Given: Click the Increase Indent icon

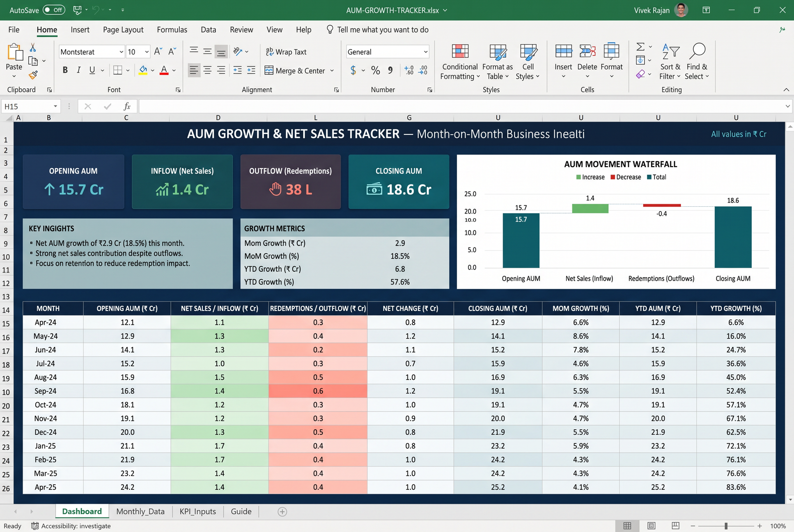Looking at the screenshot, I should coord(251,70).
